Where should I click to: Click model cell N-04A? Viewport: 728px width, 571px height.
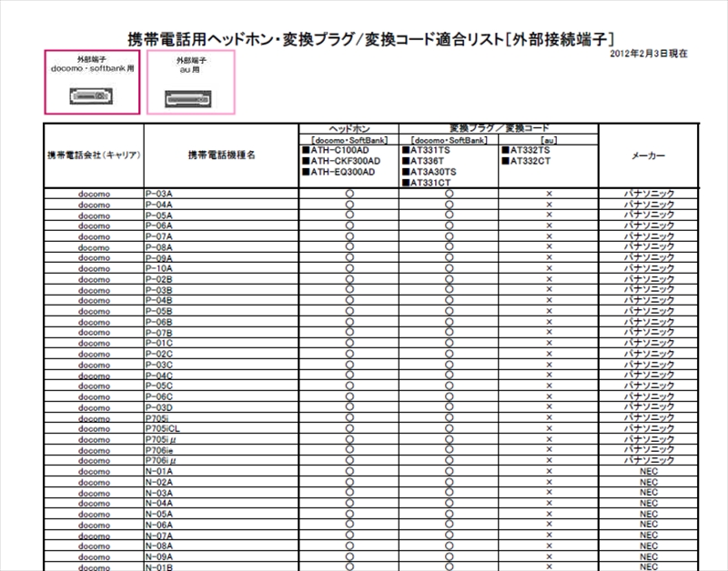coord(221,504)
